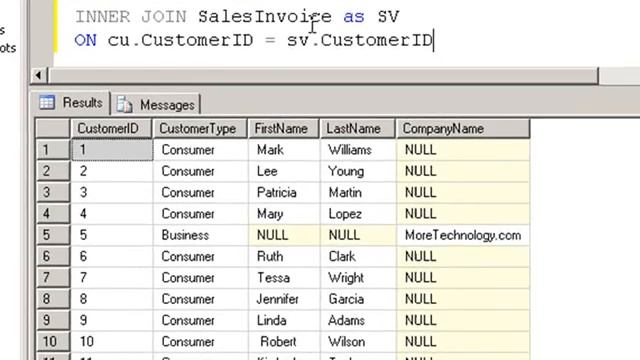Click the 'Tessa' first name cell
640x360 pixels.
point(284,278)
